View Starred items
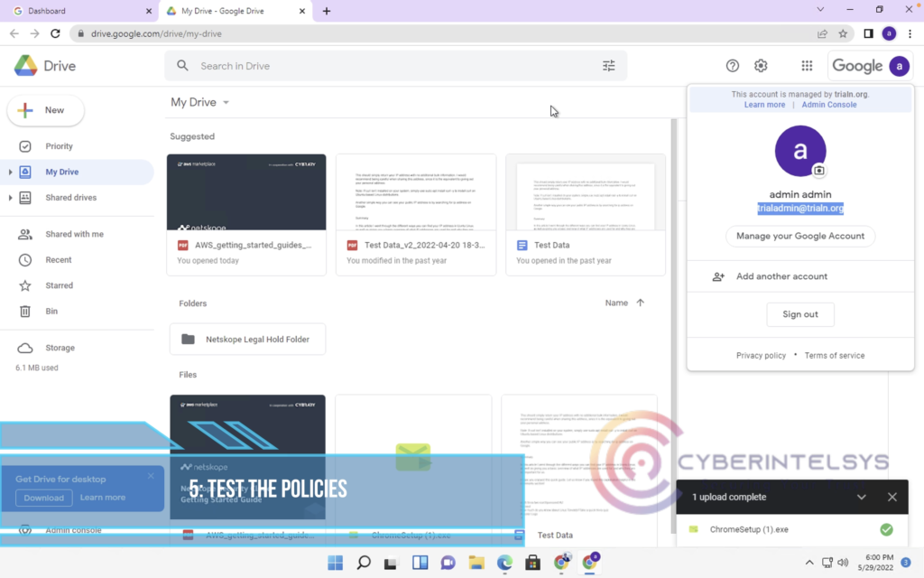 click(x=78, y=285)
